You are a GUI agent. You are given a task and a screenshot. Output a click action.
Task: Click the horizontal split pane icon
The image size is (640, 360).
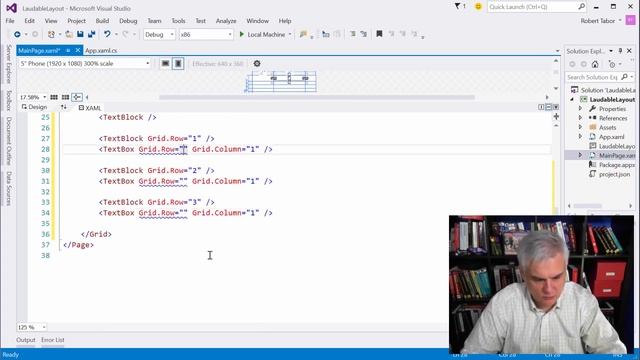[548, 107]
